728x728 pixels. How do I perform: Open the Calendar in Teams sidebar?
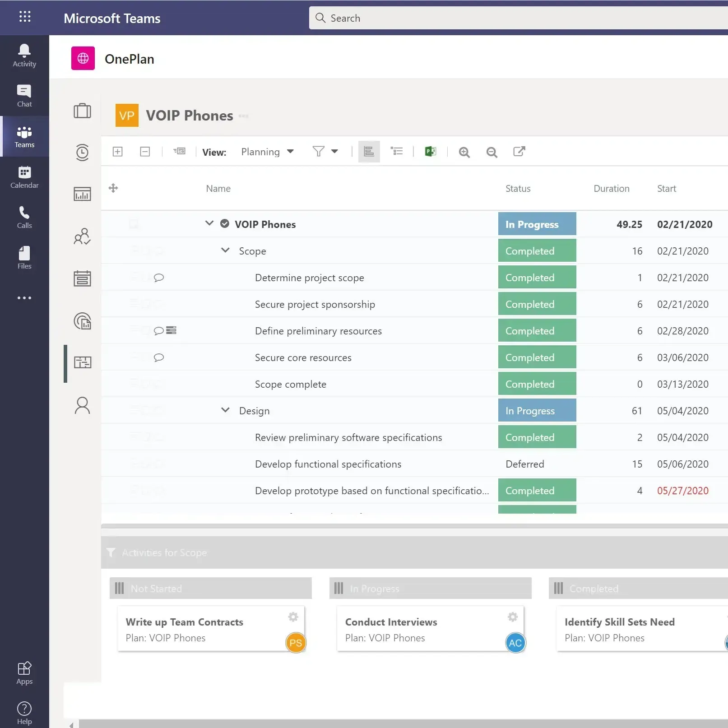(x=24, y=177)
